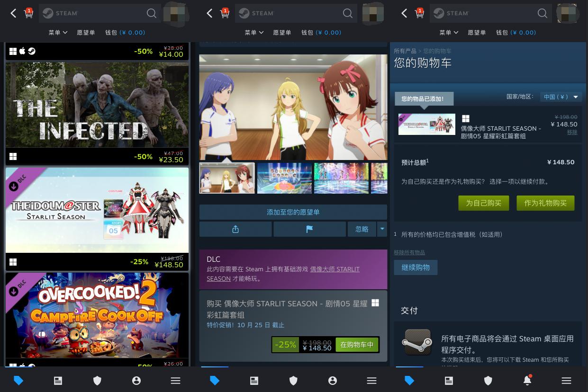
Task: Tap the share icon on the DLC page
Action: 235,229
